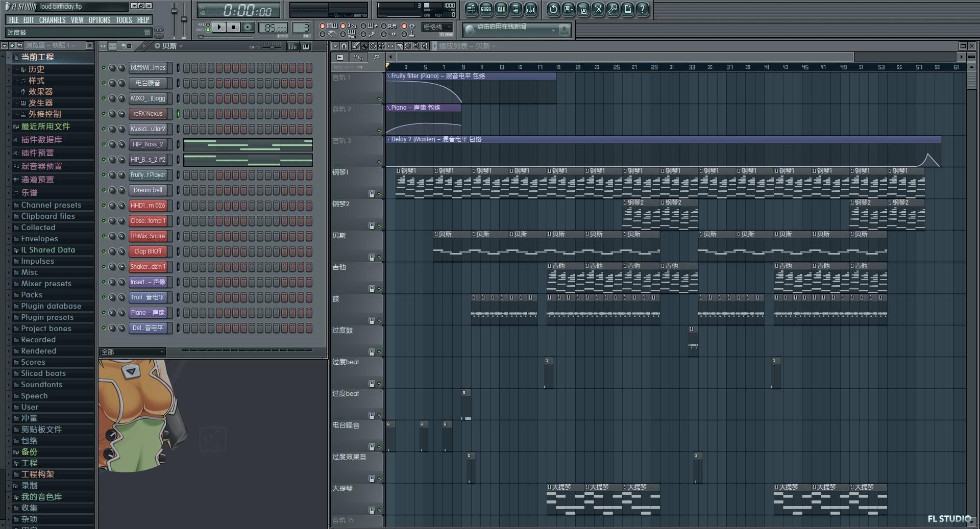Show the browser view icon
Image resolution: width=980 pixels, height=529 pixels.
516,9
